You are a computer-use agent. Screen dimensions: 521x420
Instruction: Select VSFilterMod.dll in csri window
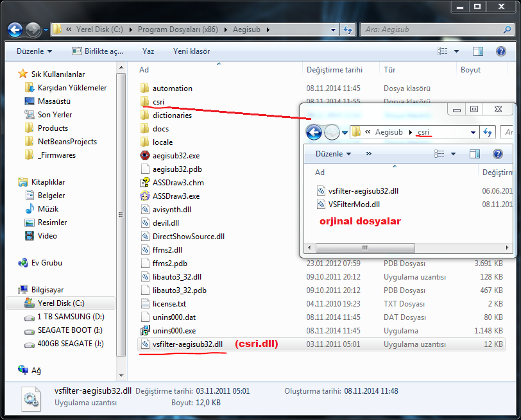pos(354,205)
